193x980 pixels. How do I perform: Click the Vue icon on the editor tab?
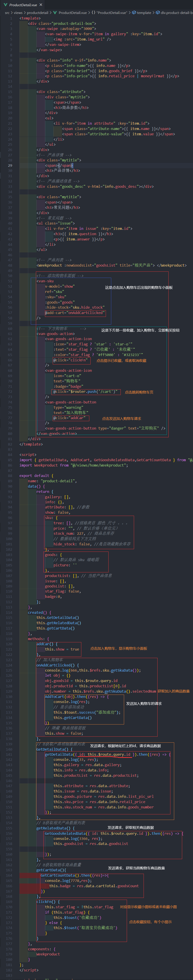5,5
